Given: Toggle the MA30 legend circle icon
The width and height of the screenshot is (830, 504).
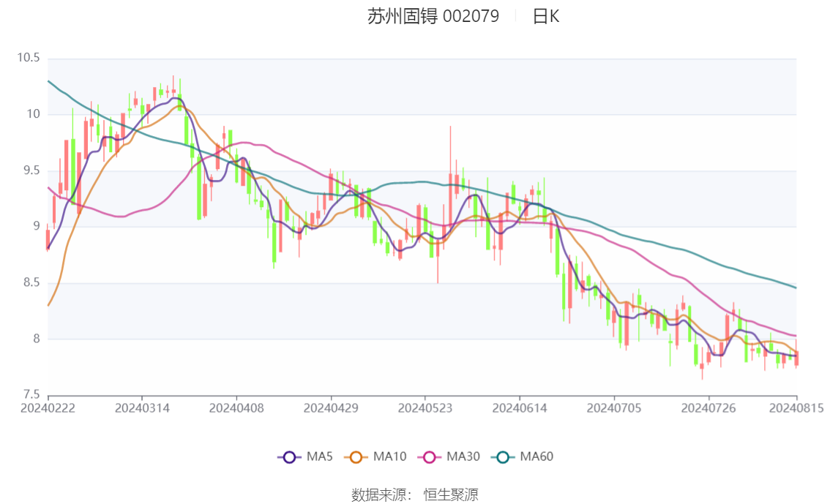Looking at the screenshot, I should 430,457.
